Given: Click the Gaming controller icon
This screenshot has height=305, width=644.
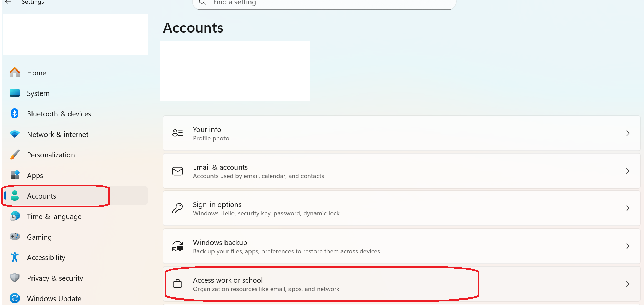Looking at the screenshot, I should tap(15, 237).
